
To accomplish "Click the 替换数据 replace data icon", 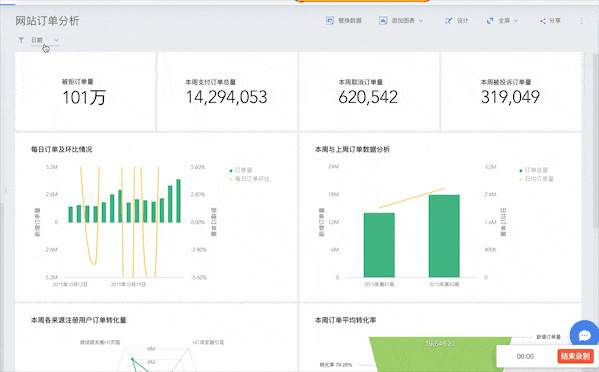I will click(x=330, y=21).
